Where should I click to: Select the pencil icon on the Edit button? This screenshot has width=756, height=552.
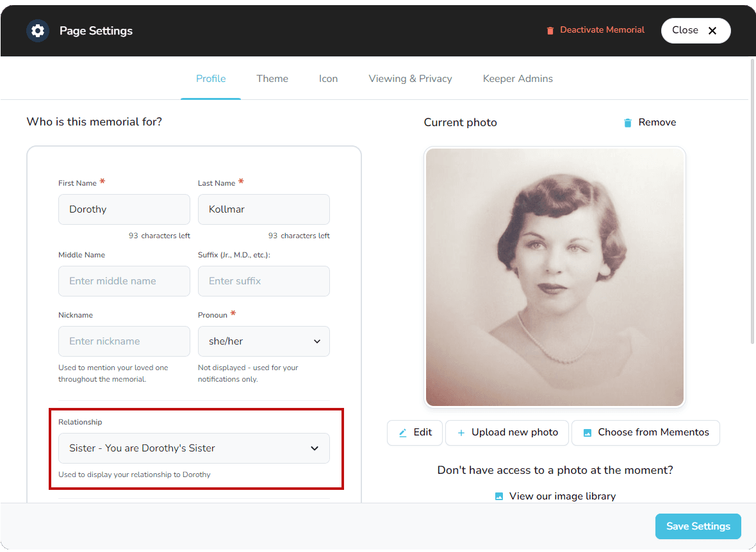[x=402, y=433]
